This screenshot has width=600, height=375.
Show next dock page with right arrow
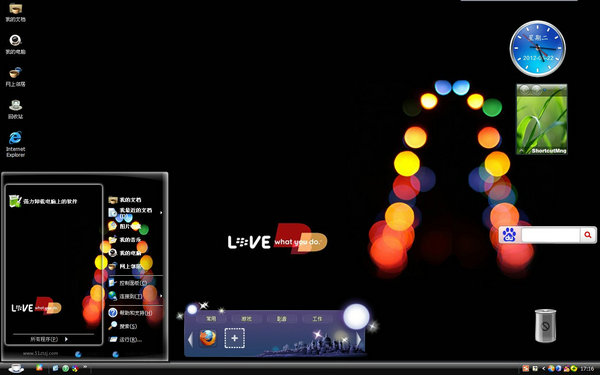click(359, 339)
